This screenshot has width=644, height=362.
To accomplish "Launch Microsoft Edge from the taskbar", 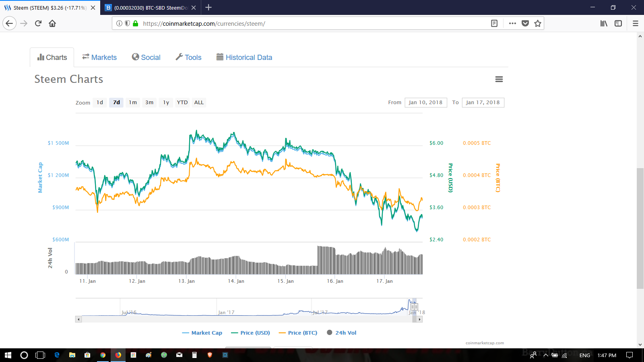I will click(57, 355).
